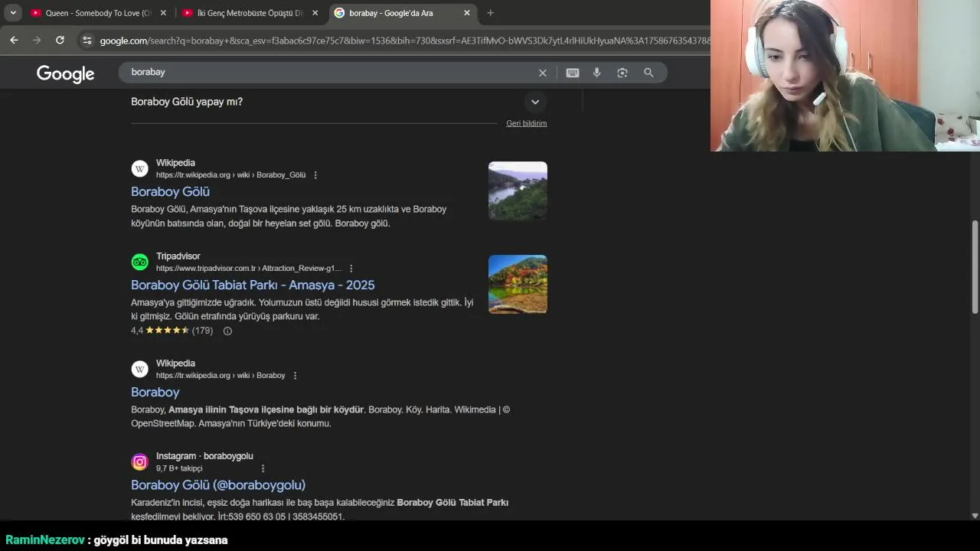
Task: Click Wikipedia favicon of Boraboy Gölü result
Action: [x=139, y=168]
